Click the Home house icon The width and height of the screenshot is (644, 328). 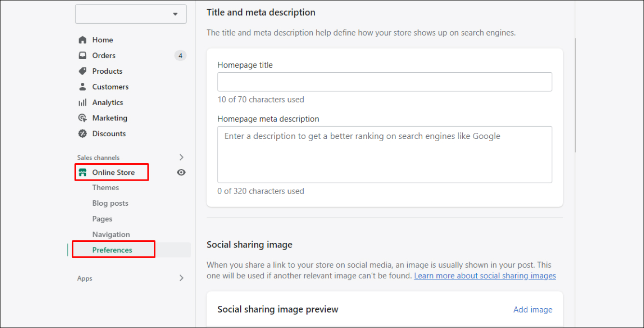point(82,40)
